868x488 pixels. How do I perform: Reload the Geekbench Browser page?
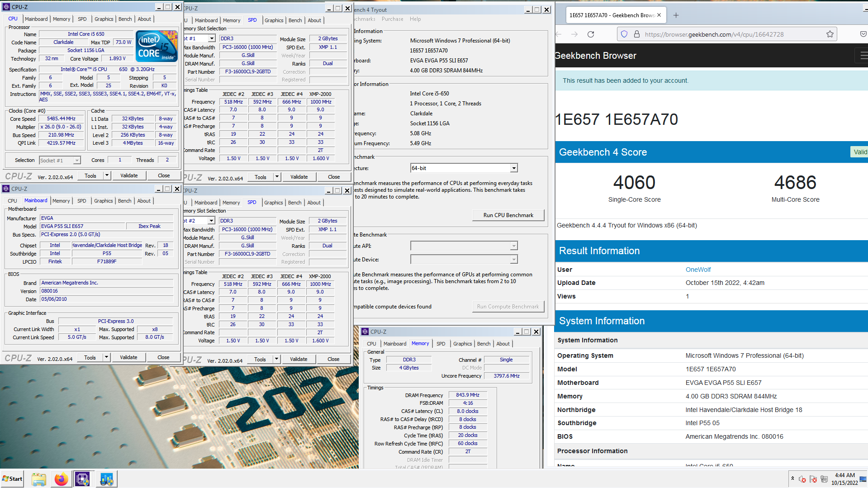(591, 34)
